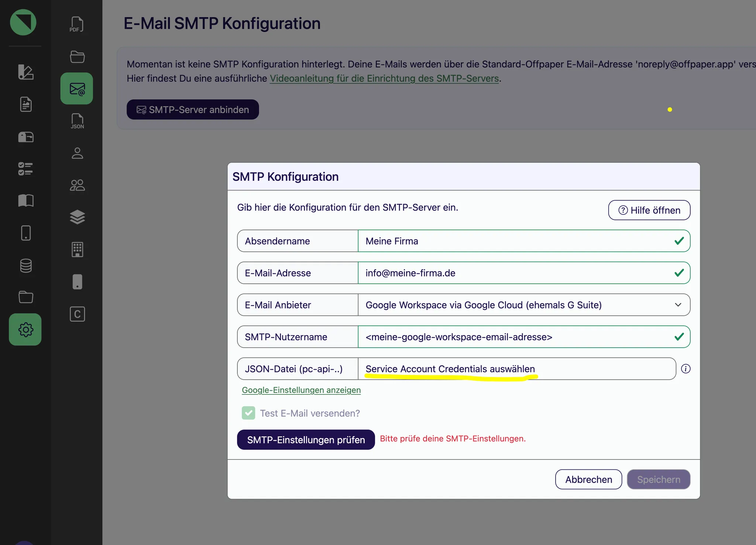The image size is (756, 545).
Task: Select the stacked layers sidebar icon
Action: 77,217
